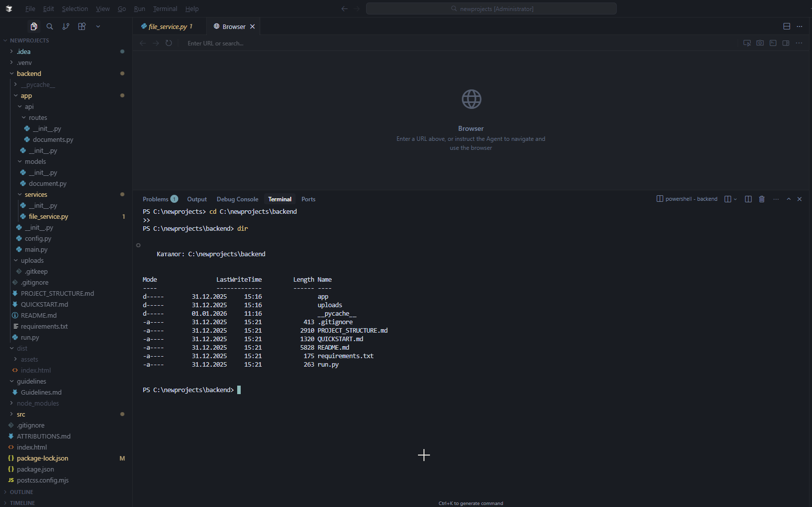Screen dimensions: 812x507
Task: Open the Source Control view icon
Action: 66,26
